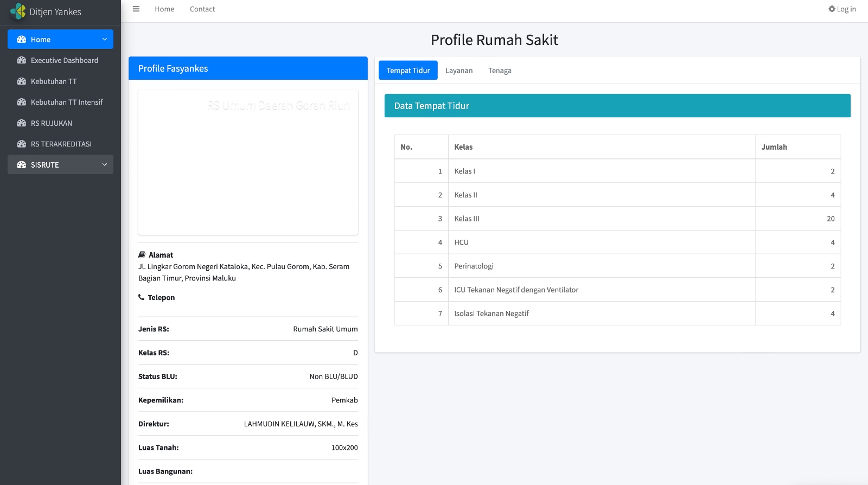
Task: Switch to the Layanan tab
Action: coord(459,71)
